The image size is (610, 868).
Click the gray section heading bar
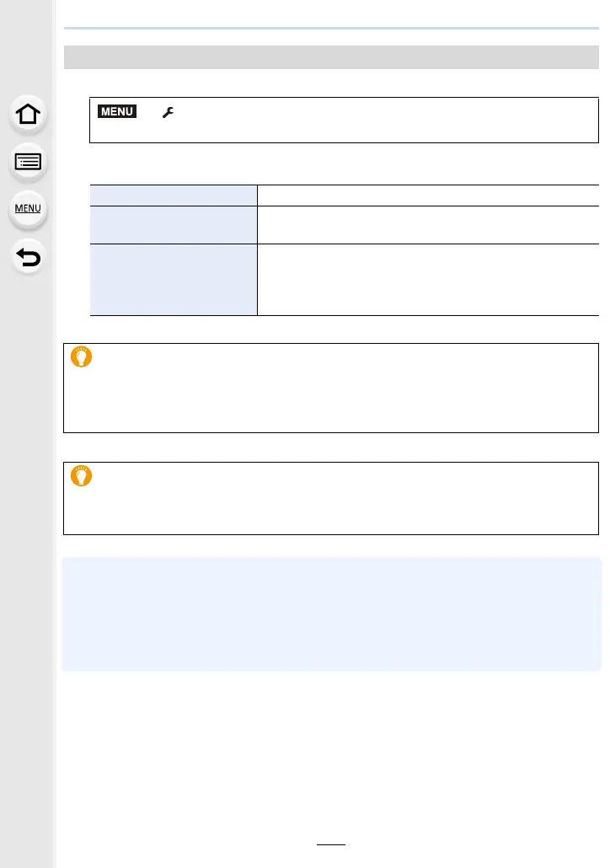(331, 56)
